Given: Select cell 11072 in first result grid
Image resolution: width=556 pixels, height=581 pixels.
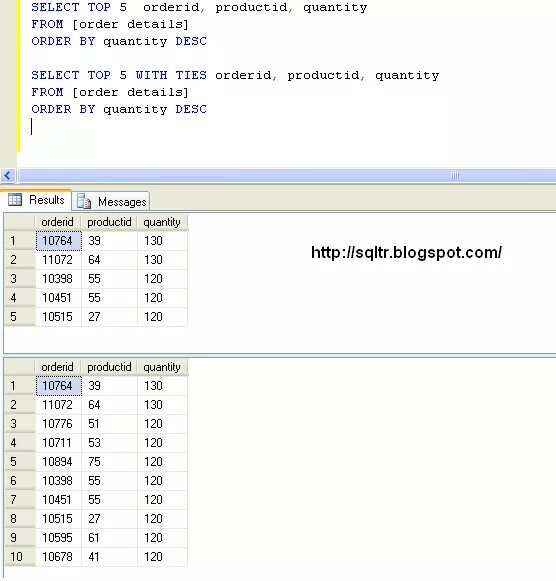Looking at the screenshot, I should click(59, 260).
